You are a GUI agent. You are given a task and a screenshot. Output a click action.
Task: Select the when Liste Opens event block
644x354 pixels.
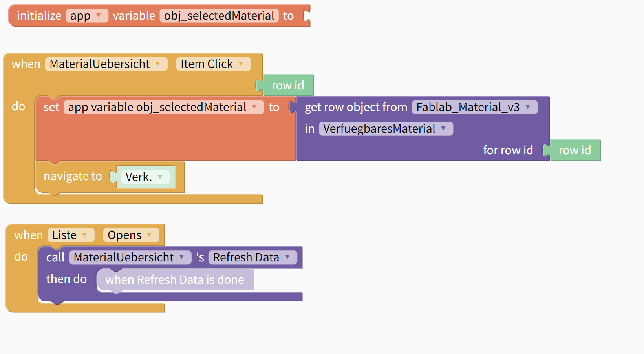tap(28, 235)
